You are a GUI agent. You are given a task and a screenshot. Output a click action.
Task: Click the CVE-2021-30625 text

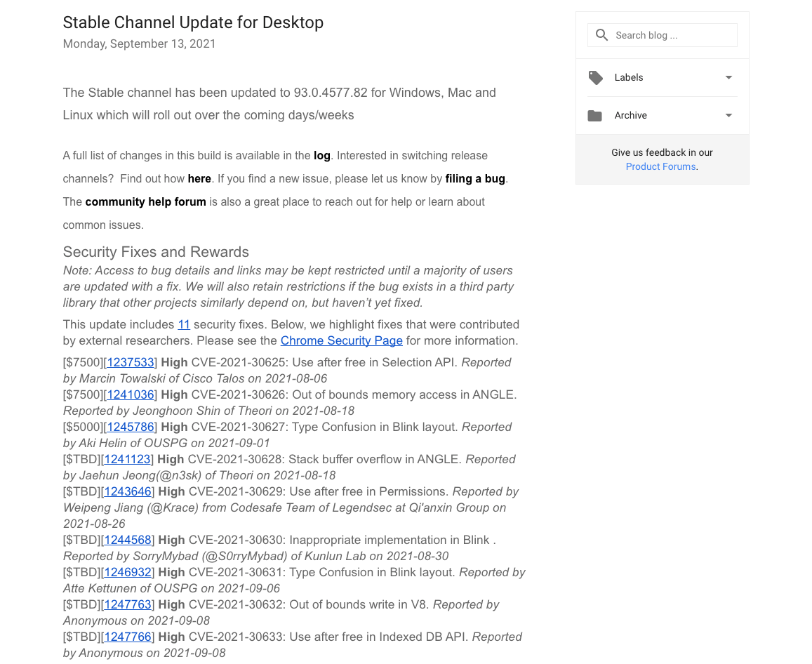[x=238, y=363]
